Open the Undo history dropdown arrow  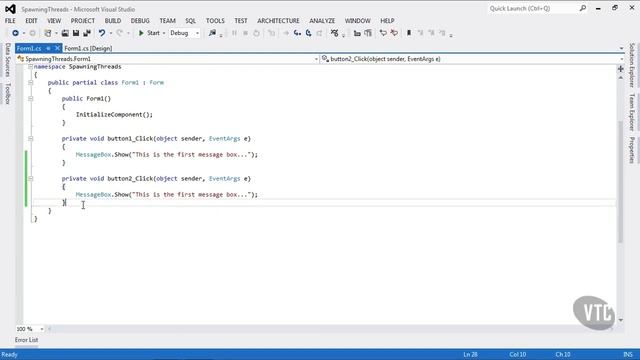click(x=110, y=33)
